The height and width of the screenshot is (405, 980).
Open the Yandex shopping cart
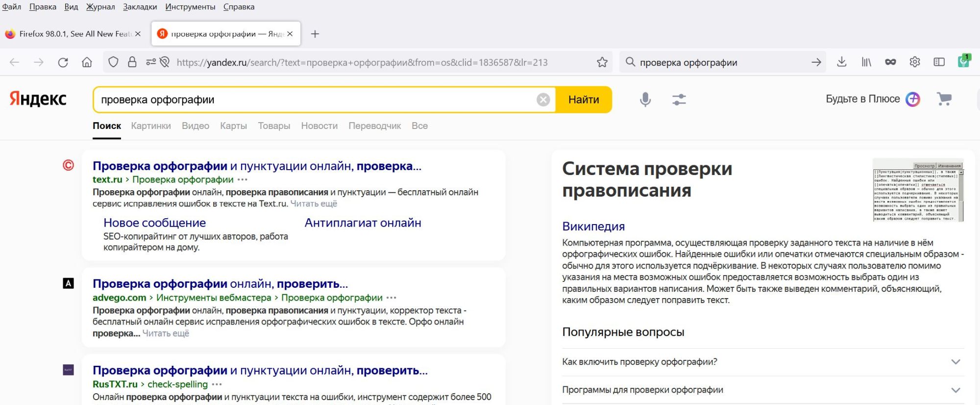point(944,99)
